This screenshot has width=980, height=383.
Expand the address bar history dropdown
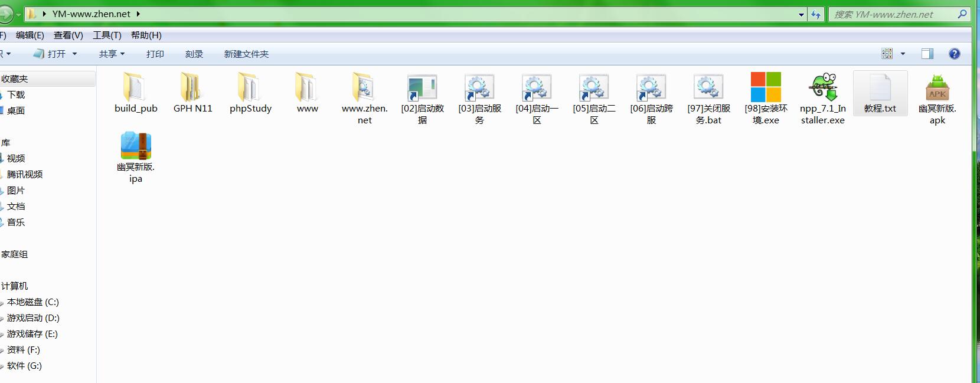[801, 14]
